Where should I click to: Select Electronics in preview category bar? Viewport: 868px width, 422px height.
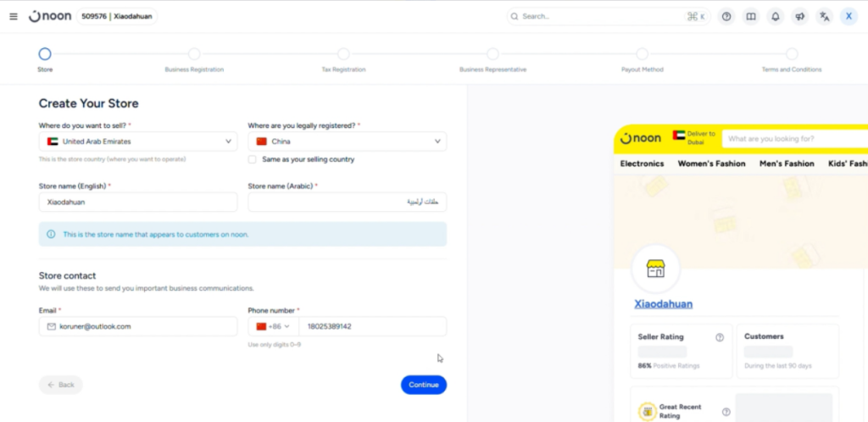[x=643, y=164]
